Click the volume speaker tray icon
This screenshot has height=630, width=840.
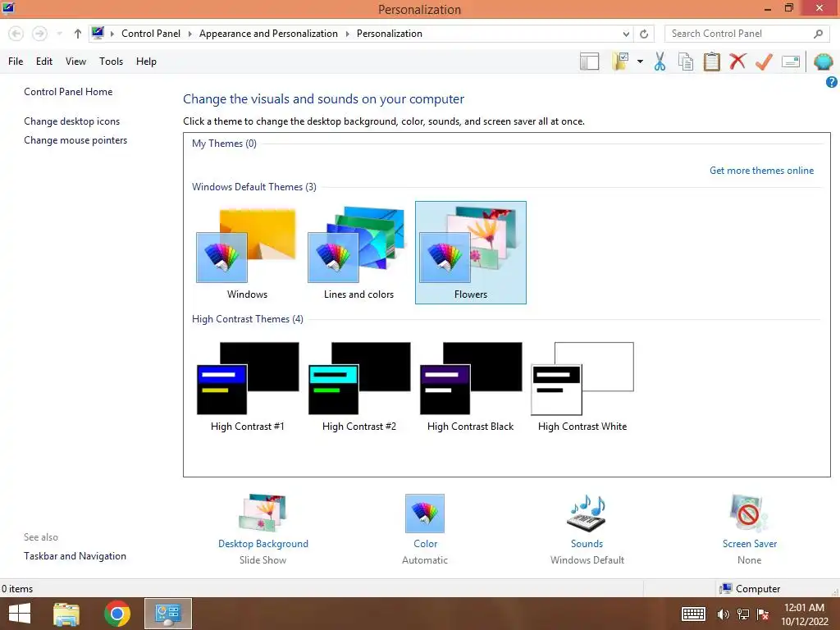723,614
